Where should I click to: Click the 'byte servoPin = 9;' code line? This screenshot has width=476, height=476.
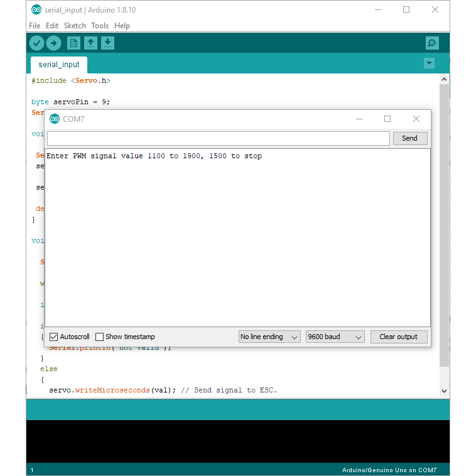(x=70, y=102)
